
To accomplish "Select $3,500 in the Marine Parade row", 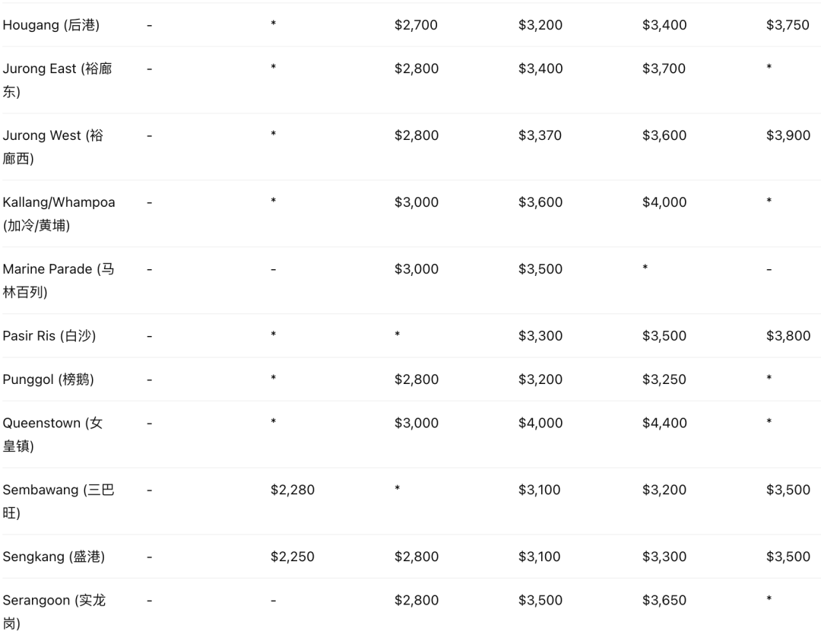I will 540,269.
